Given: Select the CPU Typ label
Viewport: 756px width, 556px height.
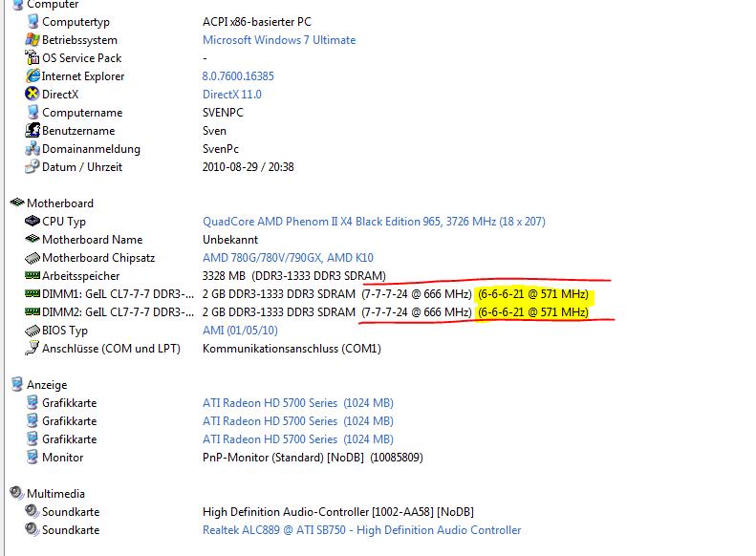Looking at the screenshot, I should click(64, 222).
